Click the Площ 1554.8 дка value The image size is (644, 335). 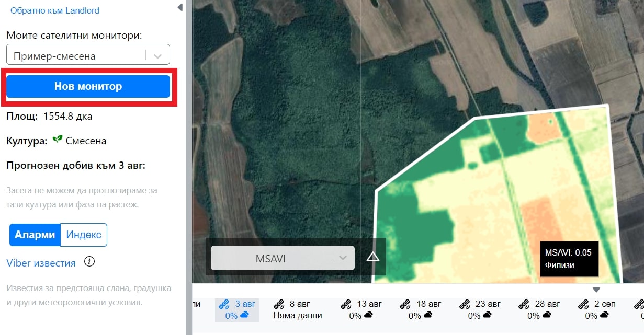(67, 116)
